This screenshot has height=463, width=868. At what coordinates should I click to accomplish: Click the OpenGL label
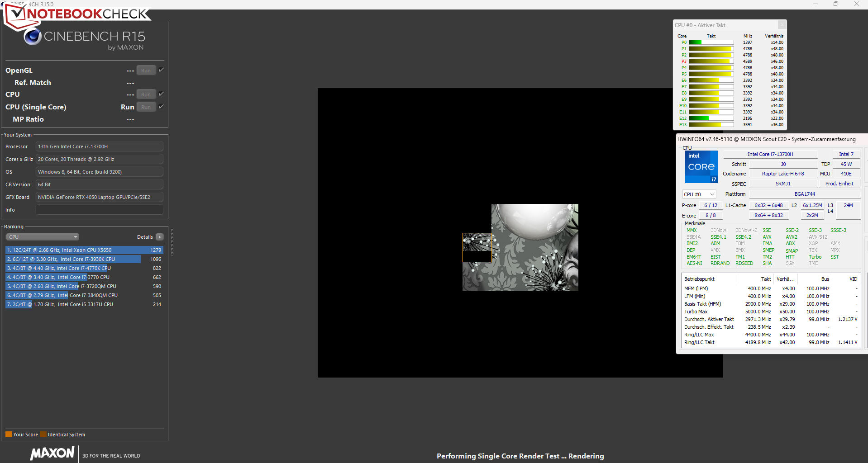pos(19,70)
